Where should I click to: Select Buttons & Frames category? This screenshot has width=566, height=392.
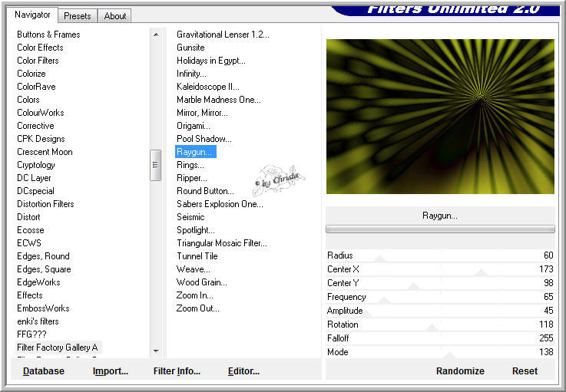(48, 35)
